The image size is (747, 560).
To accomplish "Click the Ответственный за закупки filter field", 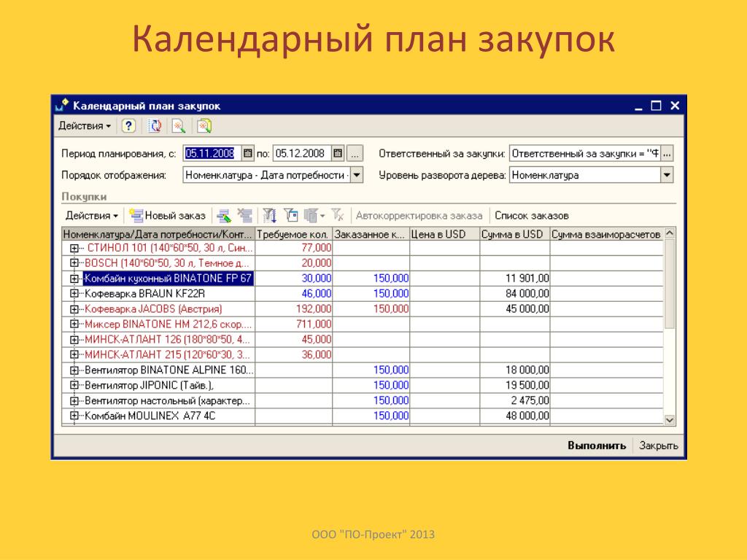I will [585, 153].
